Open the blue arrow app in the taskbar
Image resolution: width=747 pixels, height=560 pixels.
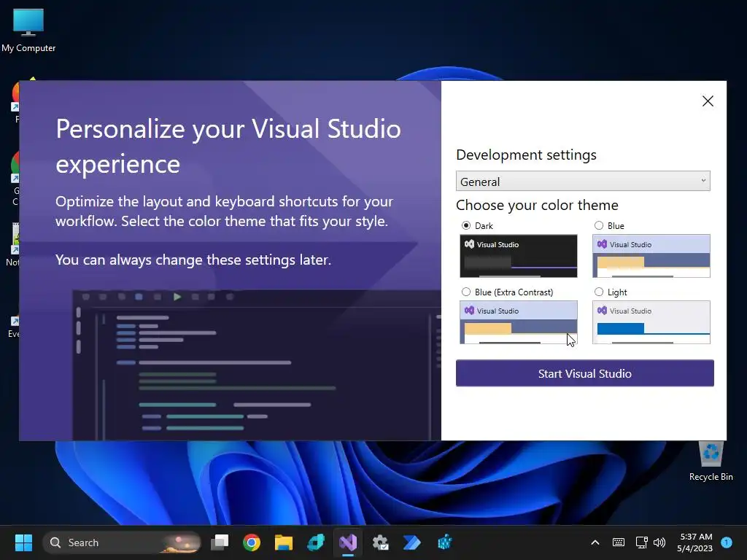(x=412, y=542)
